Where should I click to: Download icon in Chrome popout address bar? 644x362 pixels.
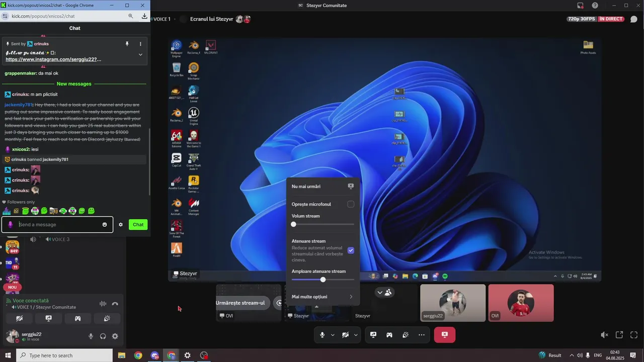(x=144, y=16)
